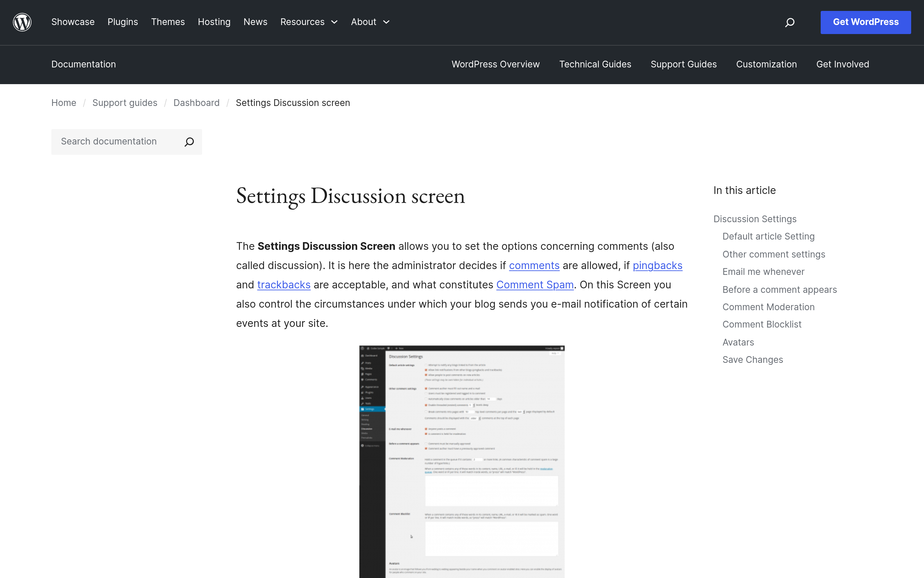
Task: Click the In this article heading
Action: coord(745,190)
